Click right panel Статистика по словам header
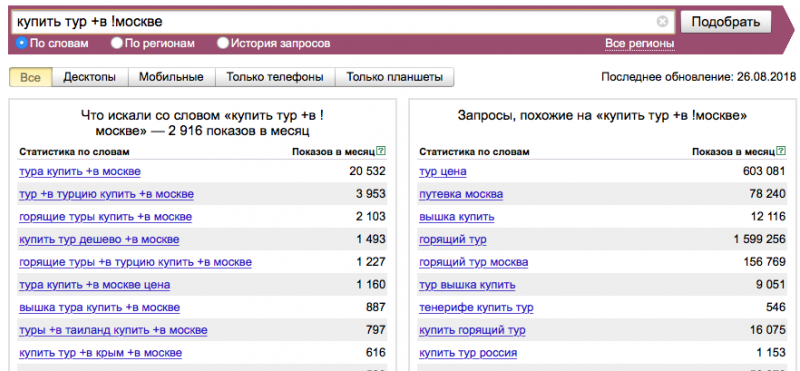 point(474,152)
